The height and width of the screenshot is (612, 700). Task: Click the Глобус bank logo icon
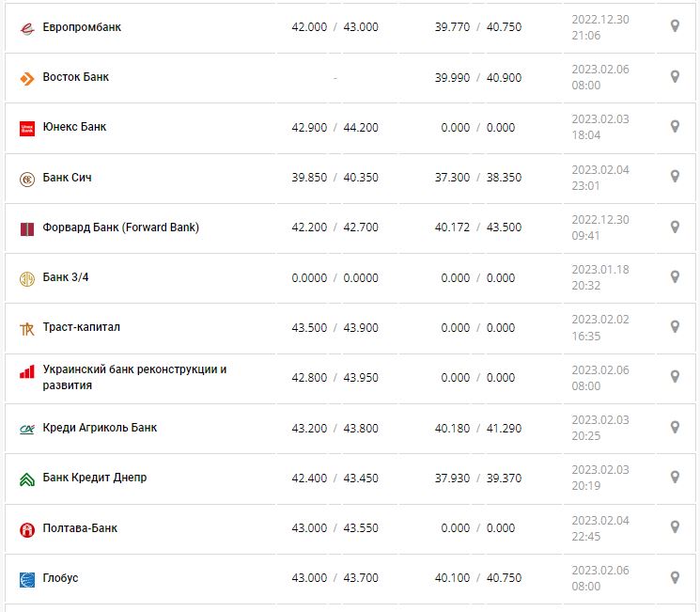[26, 579]
